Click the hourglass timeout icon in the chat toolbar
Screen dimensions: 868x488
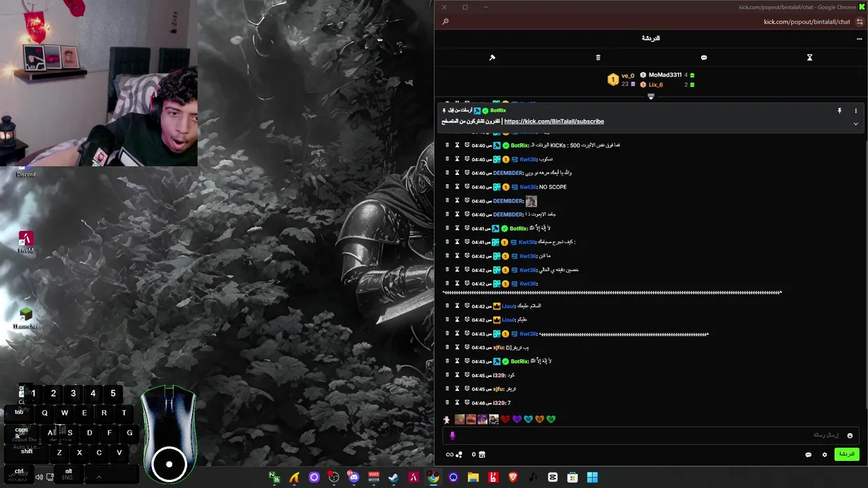click(x=809, y=58)
